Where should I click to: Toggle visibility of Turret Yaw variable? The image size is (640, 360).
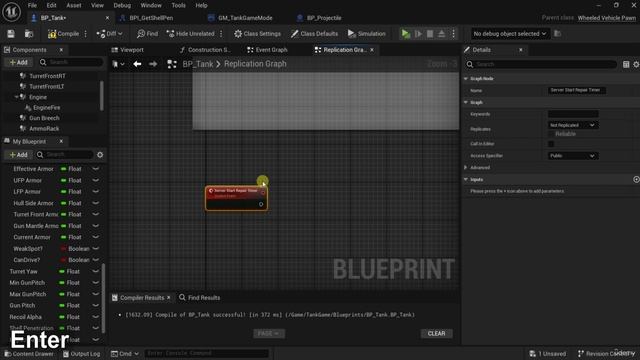[x=96, y=271]
